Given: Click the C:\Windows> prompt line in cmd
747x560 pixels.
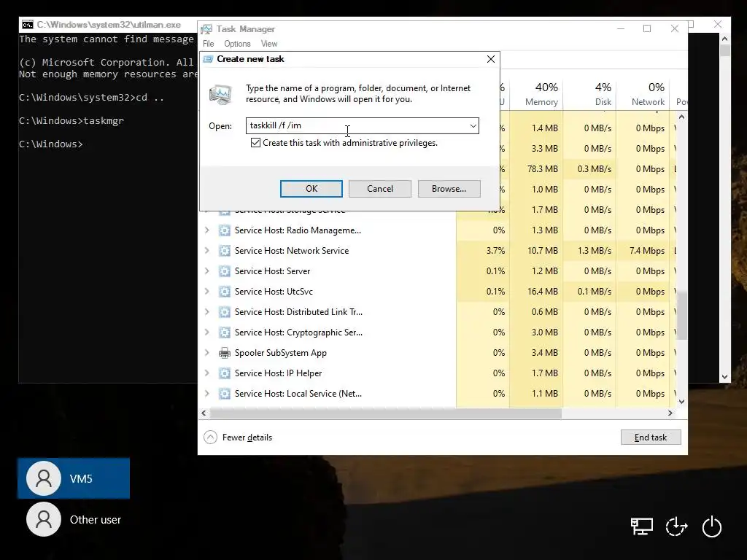Looking at the screenshot, I should [51, 144].
